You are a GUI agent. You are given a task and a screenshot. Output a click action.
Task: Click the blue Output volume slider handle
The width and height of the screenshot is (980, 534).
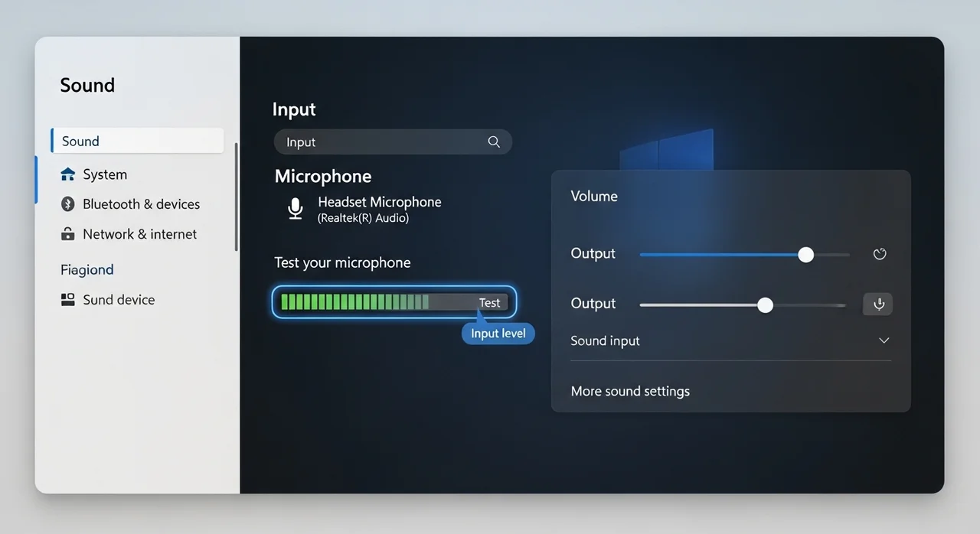point(805,255)
